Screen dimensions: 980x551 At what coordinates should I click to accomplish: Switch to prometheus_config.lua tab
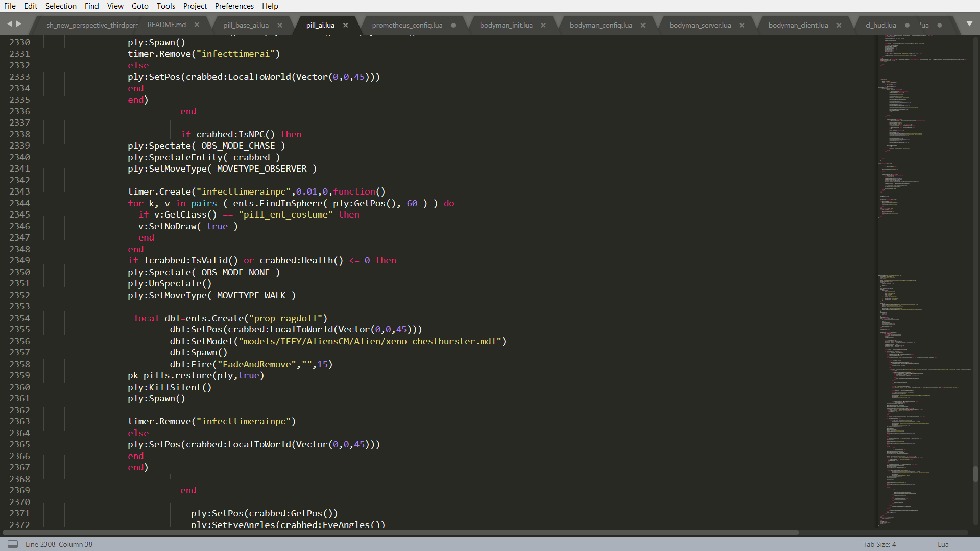pyautogui.click(x=407, y=25)
